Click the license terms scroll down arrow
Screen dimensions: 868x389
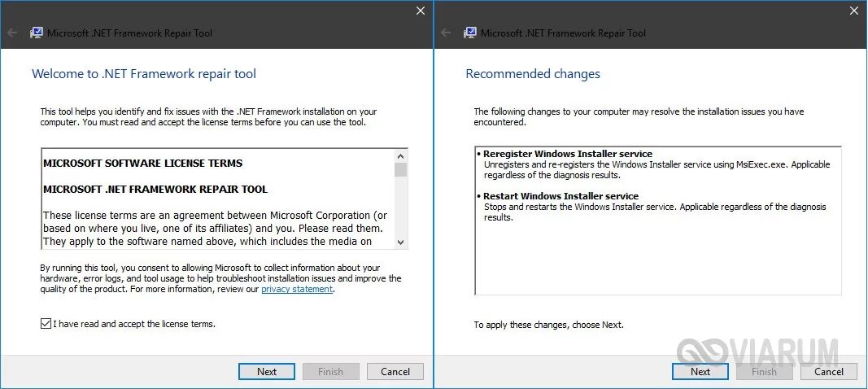click(x=401, y=242)
